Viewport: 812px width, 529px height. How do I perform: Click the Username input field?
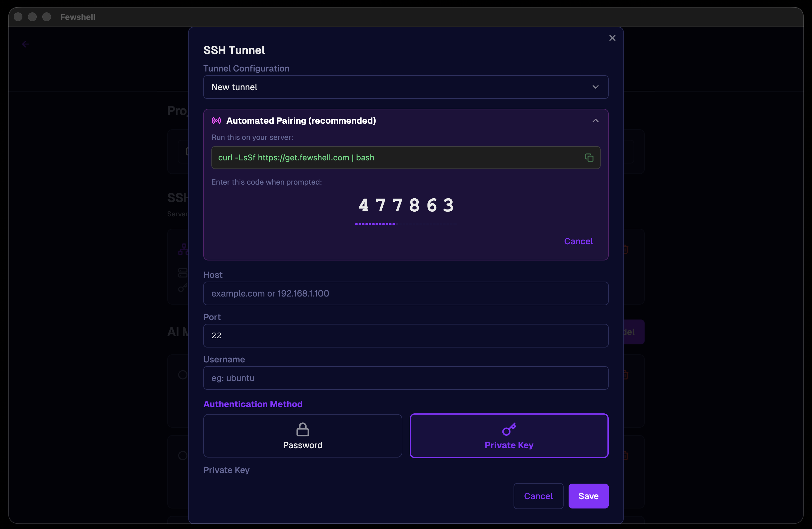tap(405, 378)
